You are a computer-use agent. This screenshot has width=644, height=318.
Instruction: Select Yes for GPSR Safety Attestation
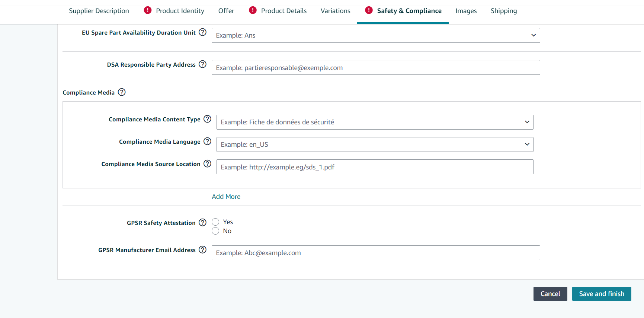point(215,222)
